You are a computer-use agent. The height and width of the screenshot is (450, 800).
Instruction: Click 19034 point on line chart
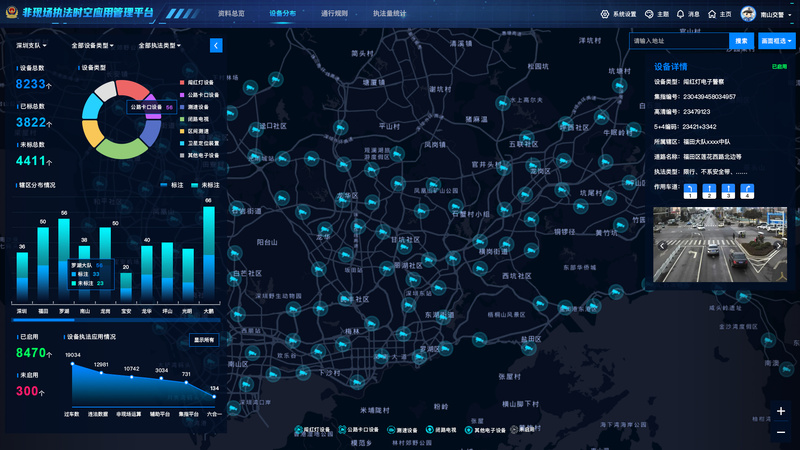(x=72, y=364)
